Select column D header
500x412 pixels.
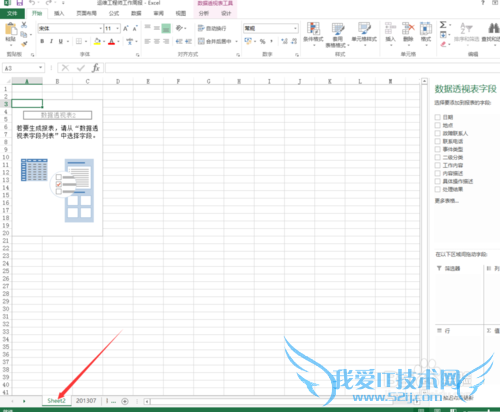pos(118,81)
